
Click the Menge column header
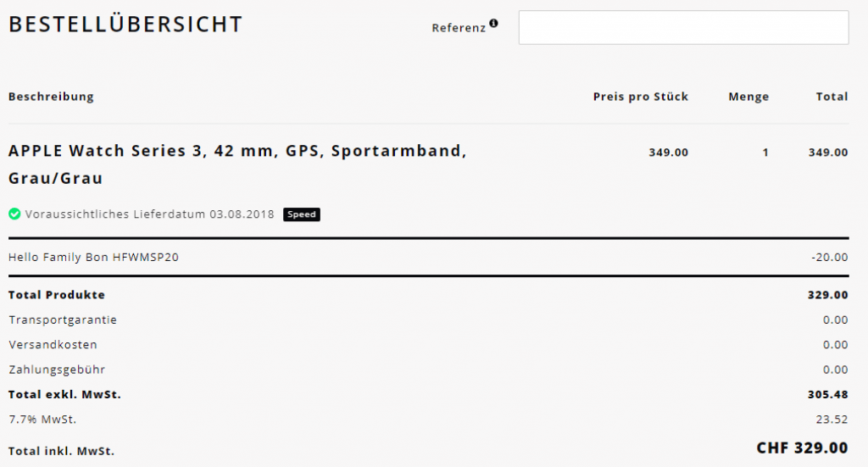[x=748, y=97]
